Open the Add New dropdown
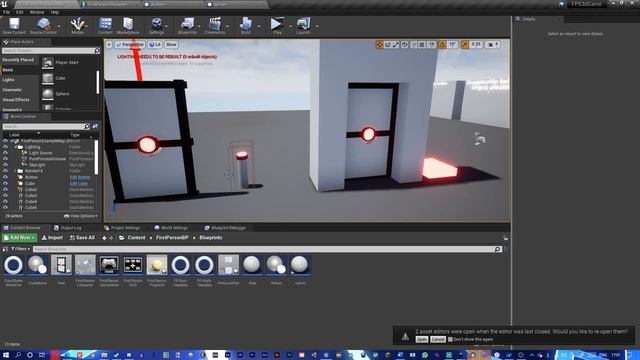 click(x=19, y=238)
